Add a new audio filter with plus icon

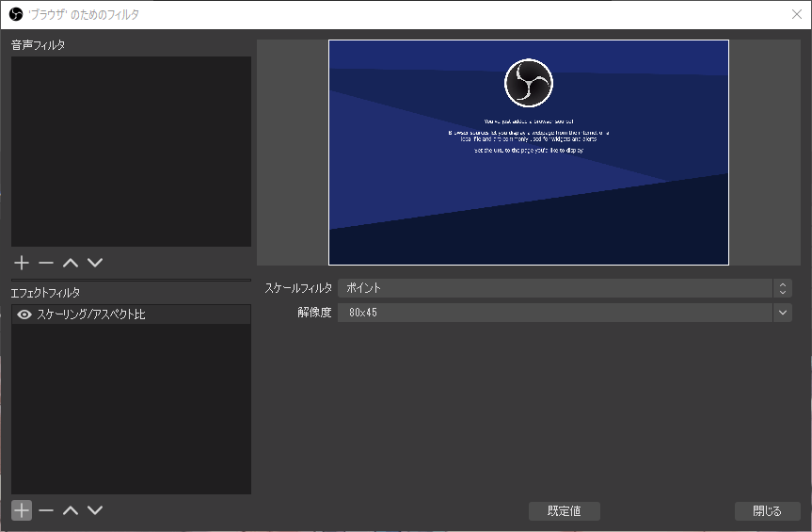(x=22, y=263)
